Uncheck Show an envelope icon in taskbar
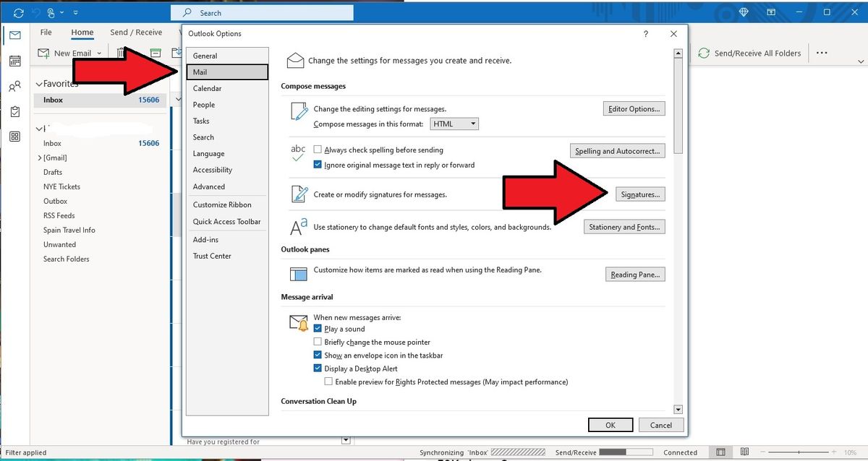The width and height of the screenshot is (868, 461). coord(318,356)
